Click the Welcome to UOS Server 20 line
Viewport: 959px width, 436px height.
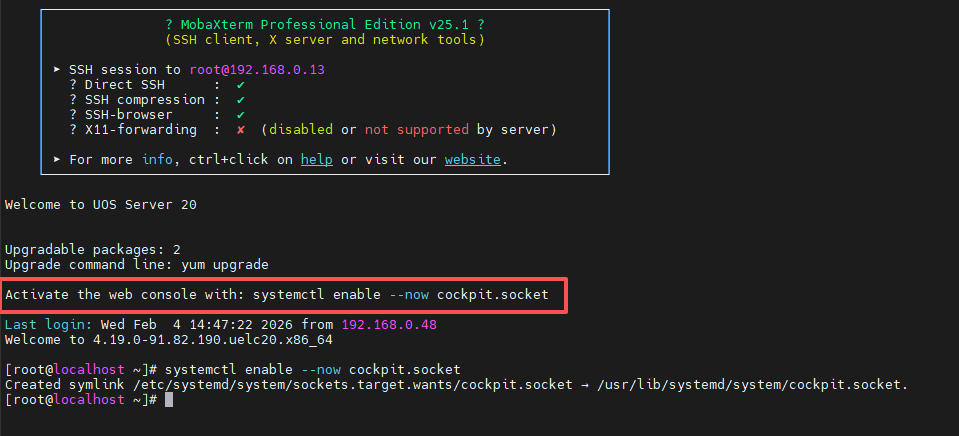101,205
